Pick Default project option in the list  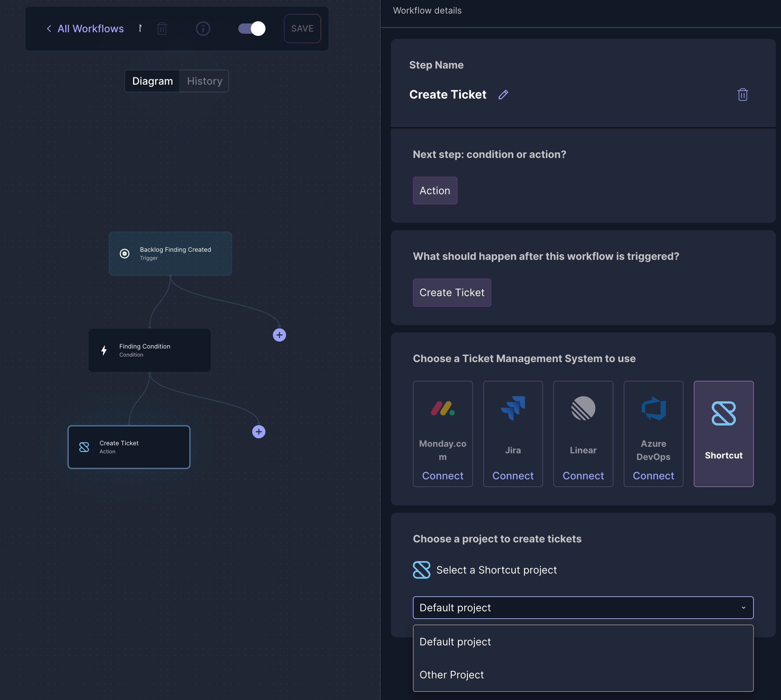[x=455, y=641]
